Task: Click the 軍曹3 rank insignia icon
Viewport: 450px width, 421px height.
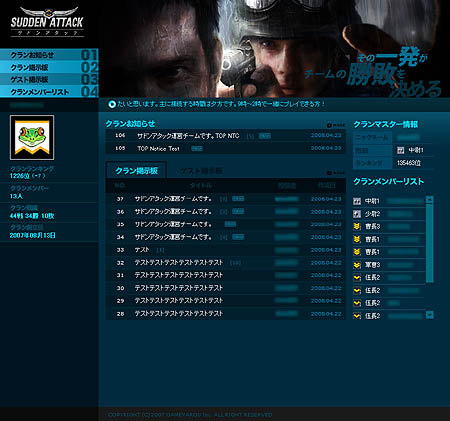Action: 357,265
